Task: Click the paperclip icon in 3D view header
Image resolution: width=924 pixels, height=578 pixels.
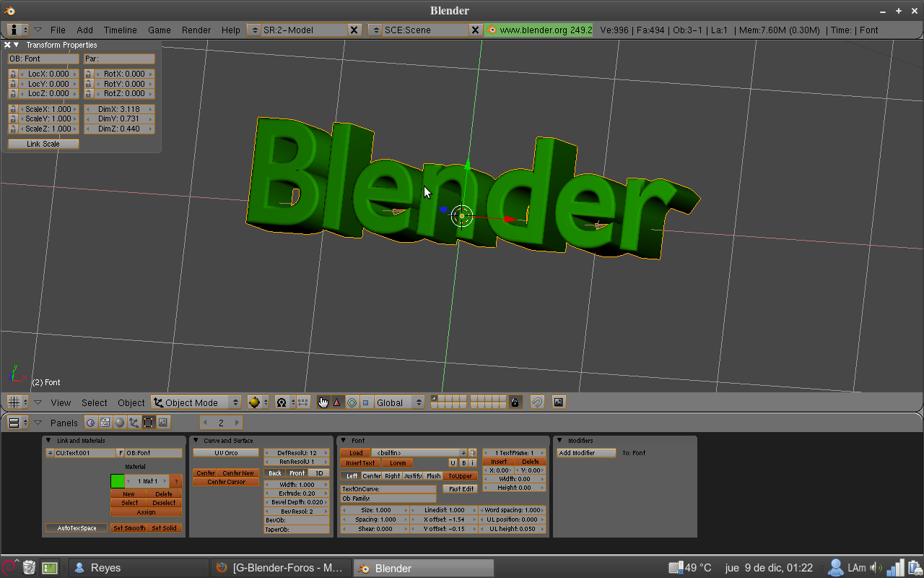Action: tap(536, 402)
